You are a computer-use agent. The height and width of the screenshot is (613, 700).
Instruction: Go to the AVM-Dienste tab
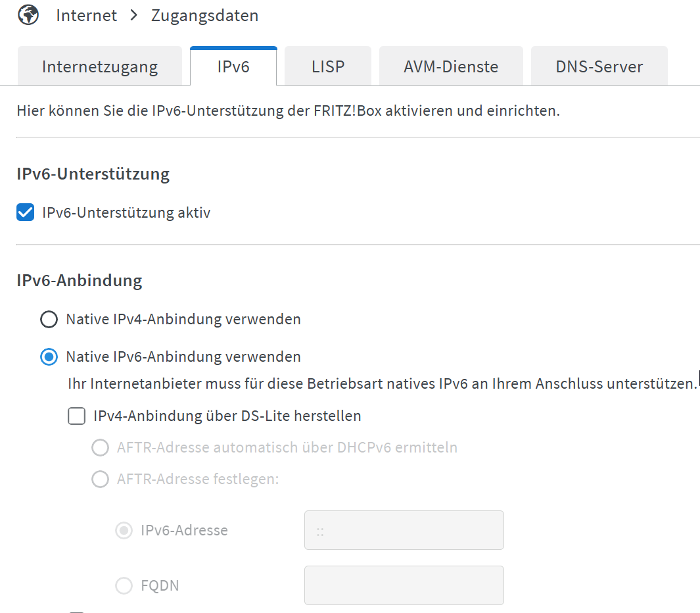tap(451, 66)
